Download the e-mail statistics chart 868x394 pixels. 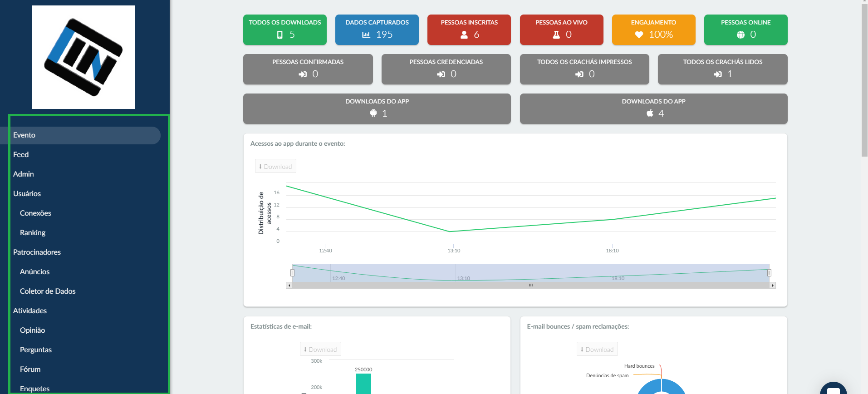[x=320, y=349]
